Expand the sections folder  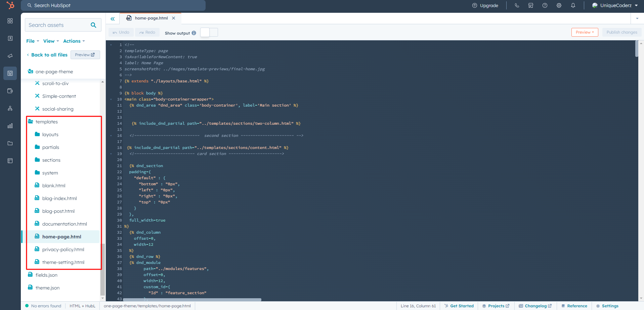(51, 160)
